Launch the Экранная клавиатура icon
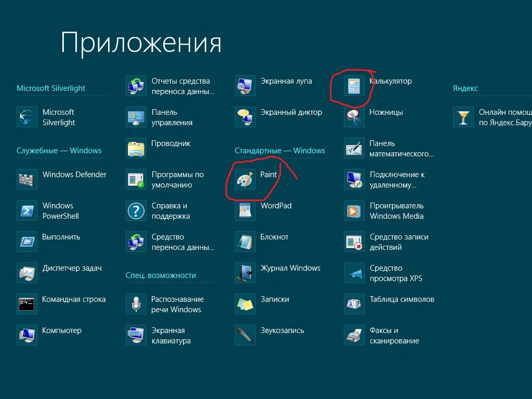This screenshot has width=532, height=399. 136,336
